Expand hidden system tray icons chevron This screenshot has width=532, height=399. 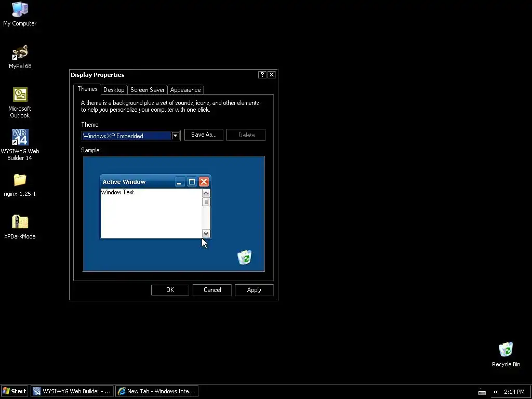click(496, 392)
